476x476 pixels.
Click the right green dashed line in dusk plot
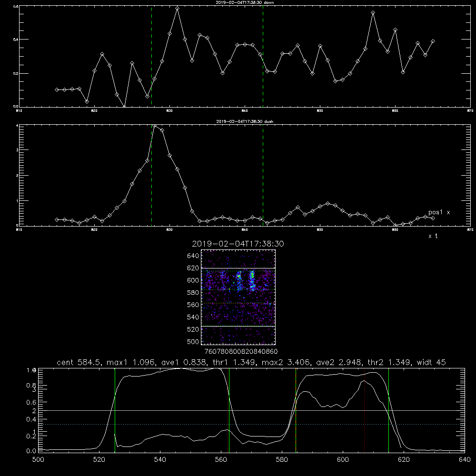263,175
